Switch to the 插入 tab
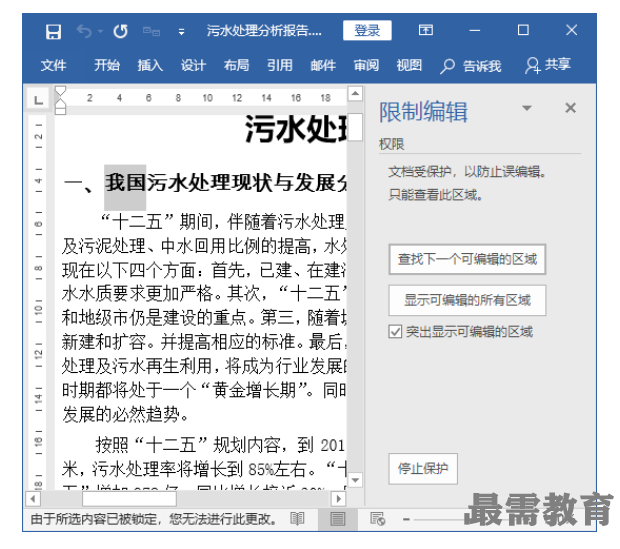620x549 pixels. (x=150, y=65)
